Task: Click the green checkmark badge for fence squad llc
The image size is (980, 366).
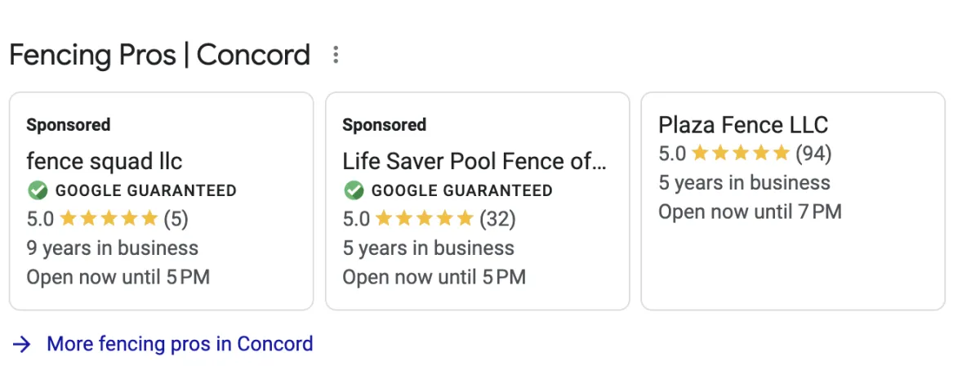Action: 37,191
